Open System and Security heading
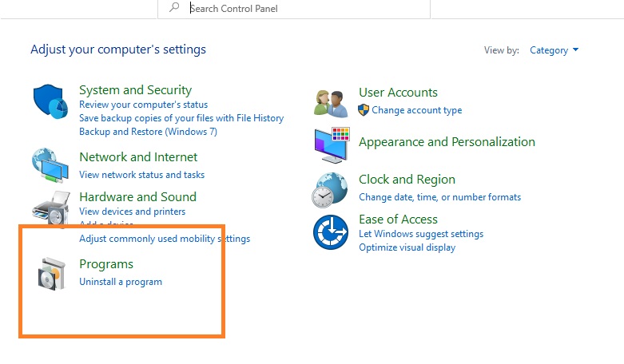Viewport: 624px width, 364px height. click(135, 90)
